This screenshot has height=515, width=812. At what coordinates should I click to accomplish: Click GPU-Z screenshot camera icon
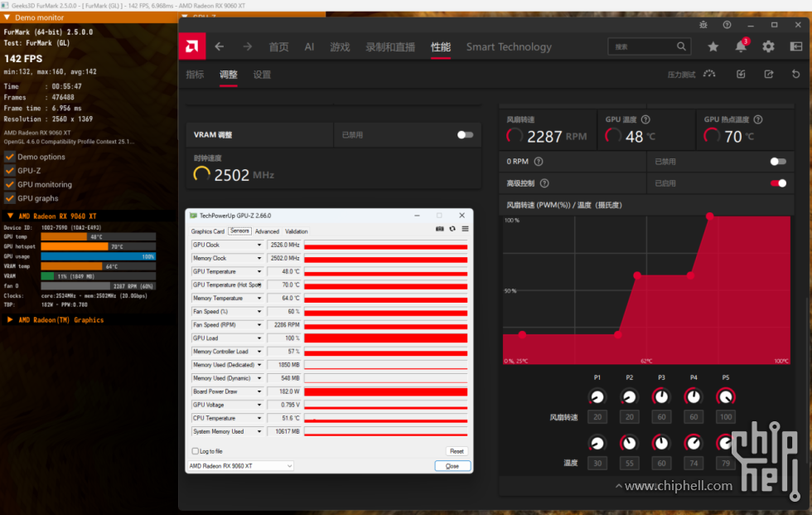tap(440, 229)
